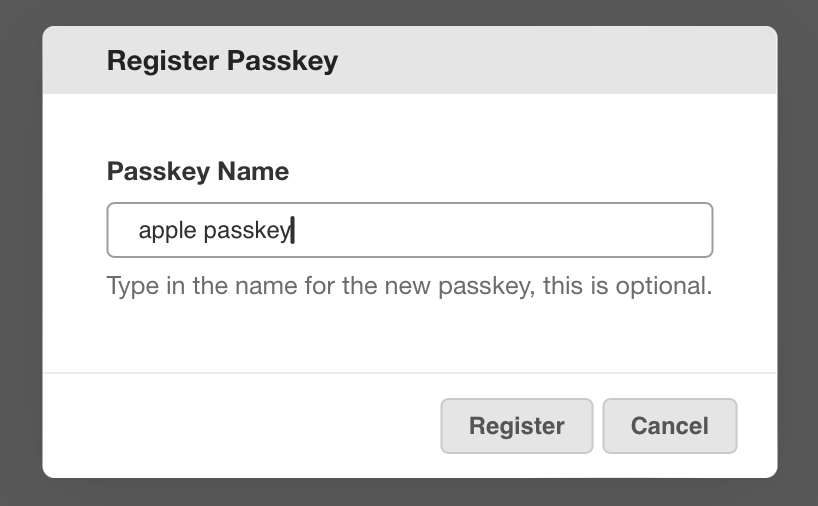818x506 pixels.
Task: Click the hint text below the name field
Action: pyautogui.click(x=409, y=287)
